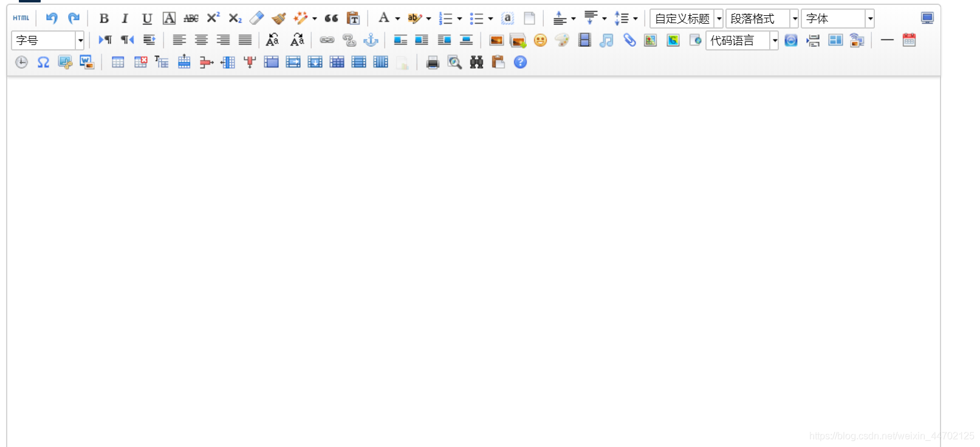Open help with the question mark icon
Screen dimensions: 980x447
520,62
